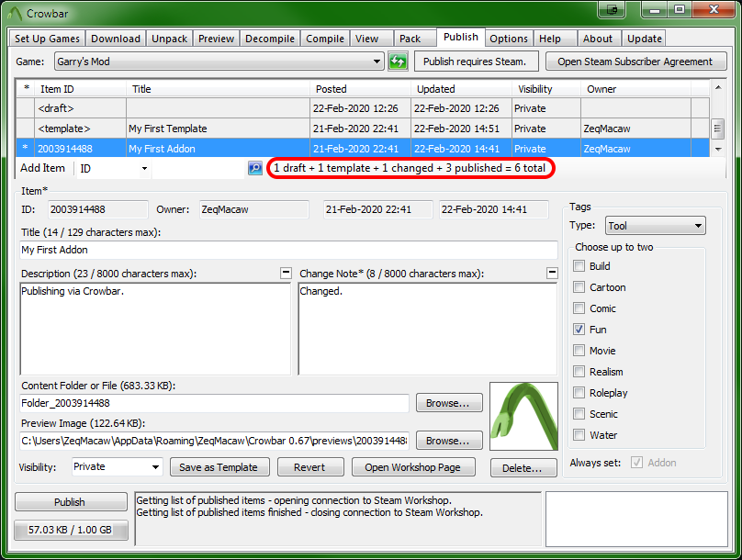Screen dimensions: 742x560
Task: Click the Delete... button
Action: pyautogui.click(x=523, y=468)
